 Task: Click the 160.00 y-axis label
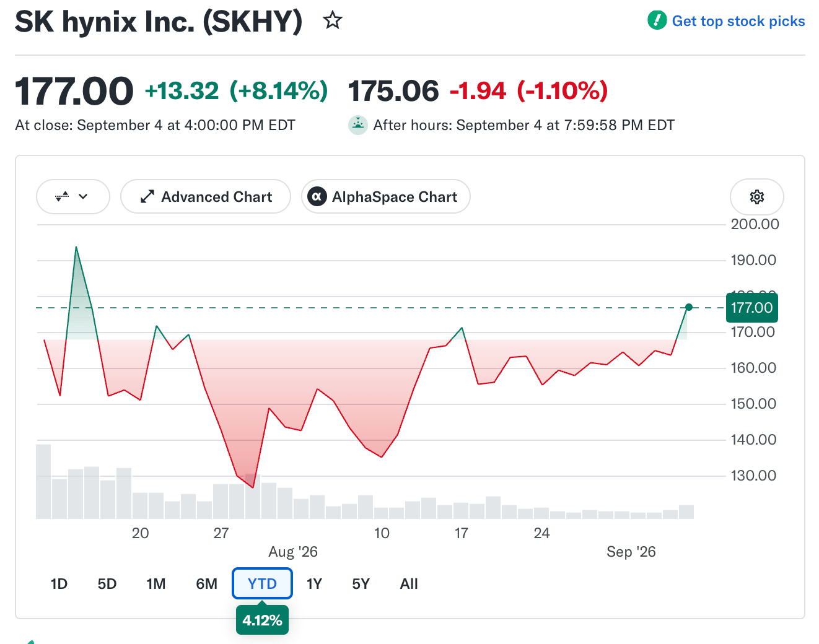tap(753, 368)
